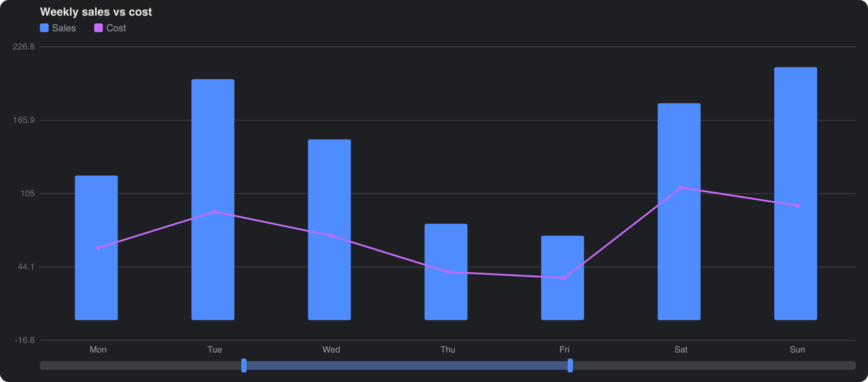Click the Sun cost data point
This screenshot has height=382, width=868.
[x=797, y=206]
